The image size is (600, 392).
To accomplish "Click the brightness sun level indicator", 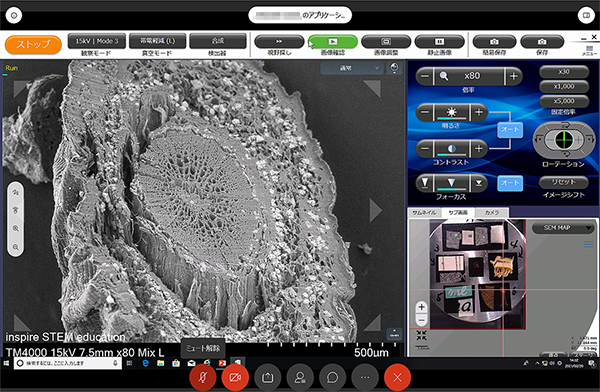I will pyautogui.click(x=452, y=113).
